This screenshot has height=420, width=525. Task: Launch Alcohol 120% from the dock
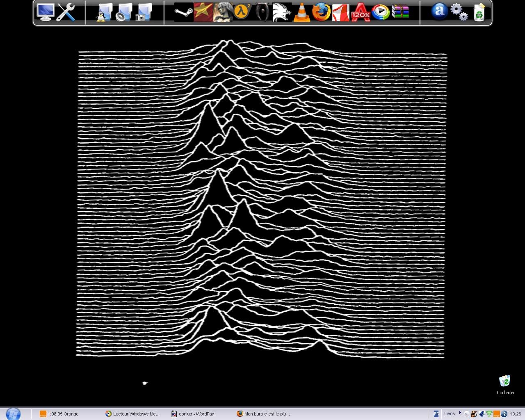pyautogui.click(x=361, y=12)
